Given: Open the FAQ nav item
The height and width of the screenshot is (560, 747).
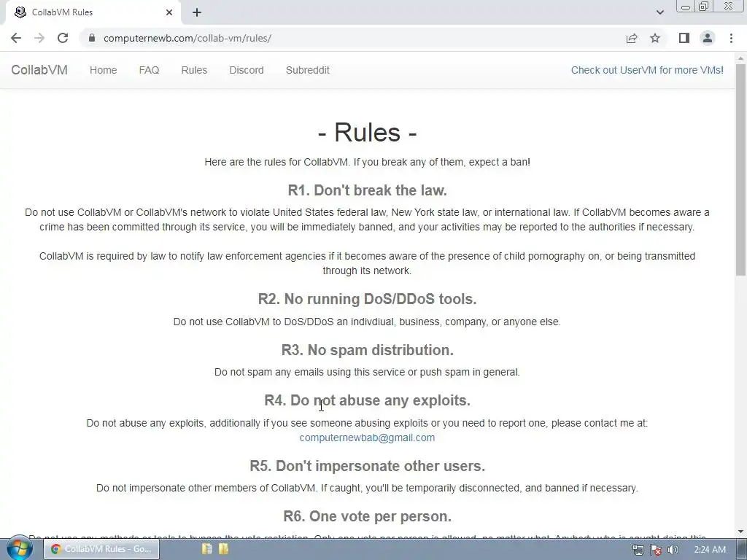Looking at the screenshot, I should tap(149, 70).
